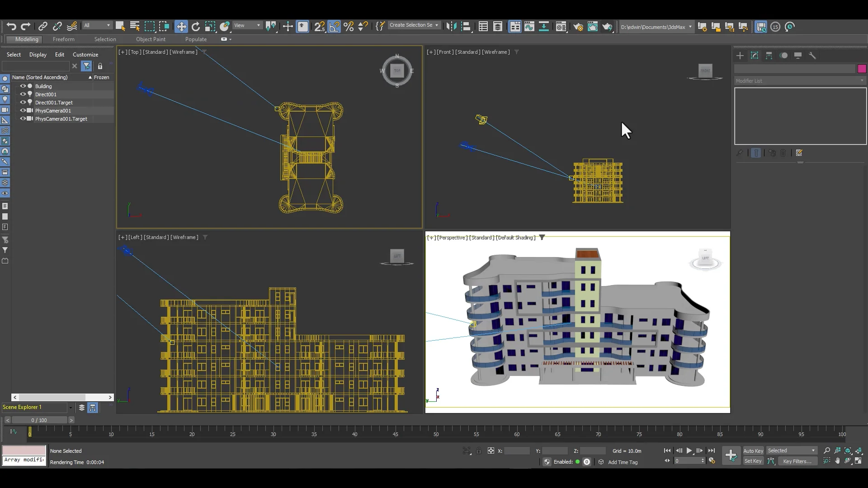
Task: Click the object color swatch in the Modify panel
Action: click(862, 68)
